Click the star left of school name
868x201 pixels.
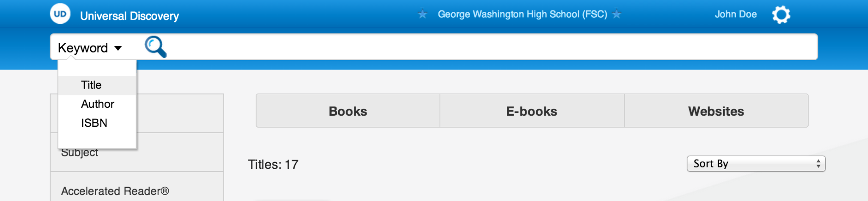[x=423, y=14]
